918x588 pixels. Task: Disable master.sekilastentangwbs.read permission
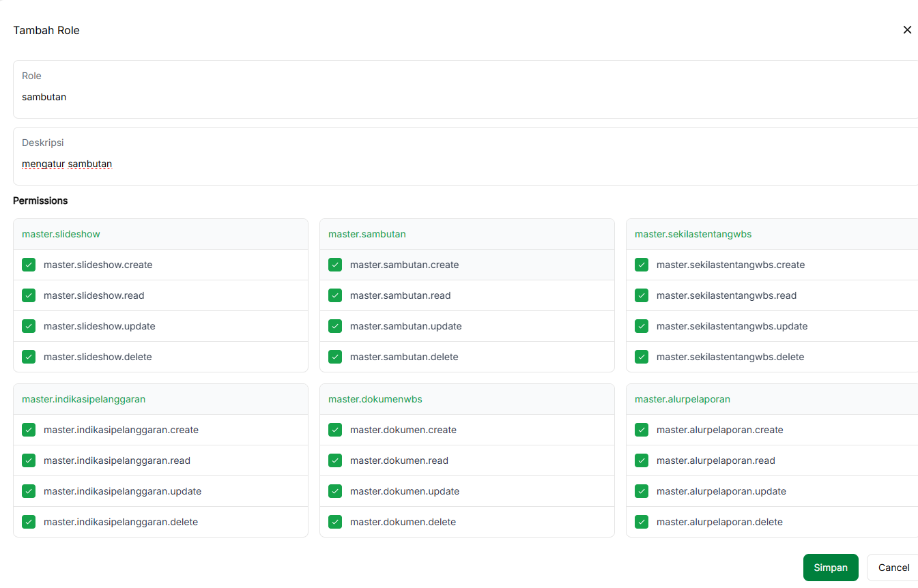(642, 295)
